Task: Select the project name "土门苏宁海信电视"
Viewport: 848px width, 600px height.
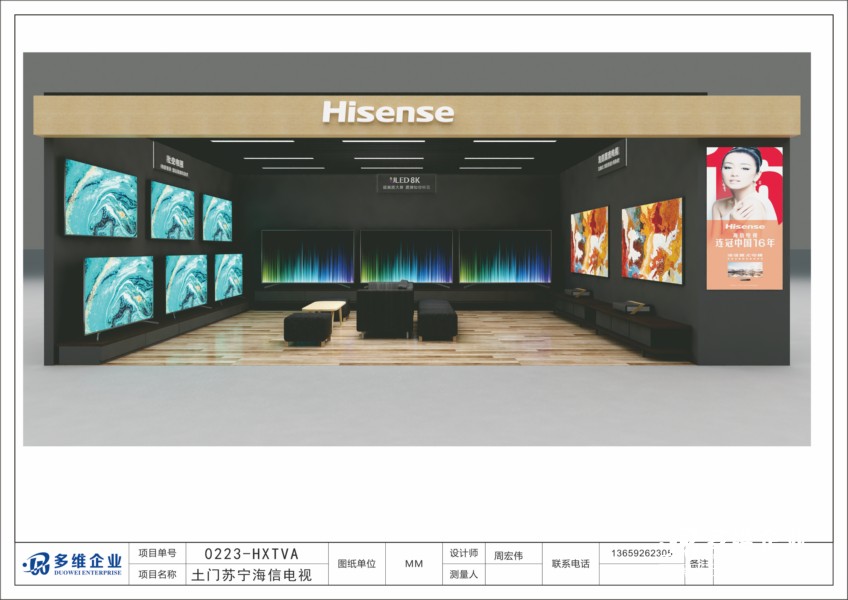Action: click(251, 575)
